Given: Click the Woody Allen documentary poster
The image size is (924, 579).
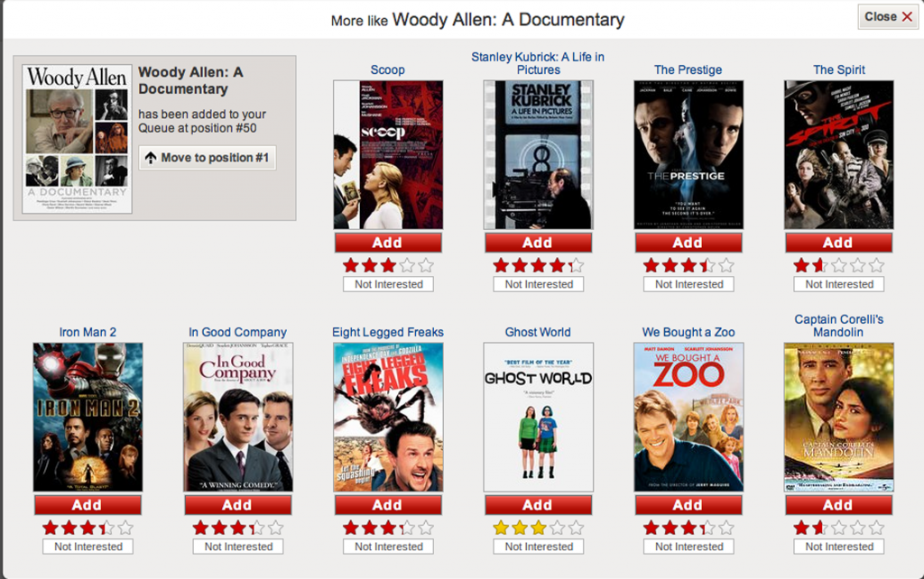Looking at the screenshot, I should (78, 139).
